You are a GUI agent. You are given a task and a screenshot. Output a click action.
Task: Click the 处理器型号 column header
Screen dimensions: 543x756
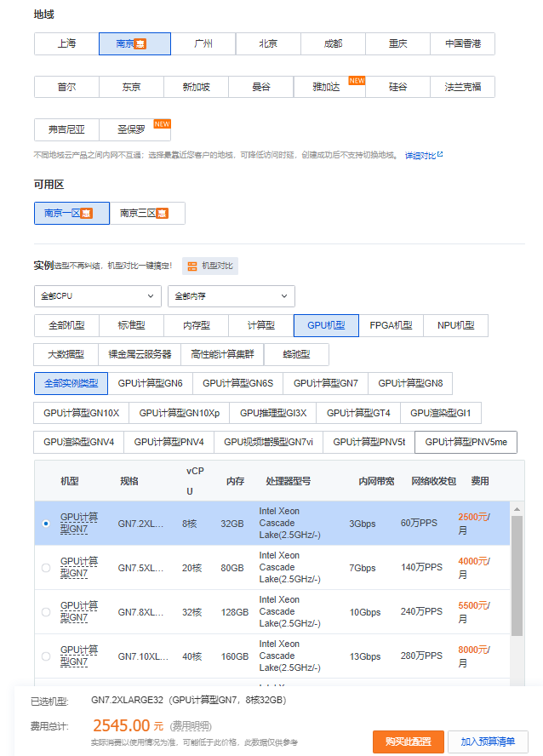(x=289, y=481)
